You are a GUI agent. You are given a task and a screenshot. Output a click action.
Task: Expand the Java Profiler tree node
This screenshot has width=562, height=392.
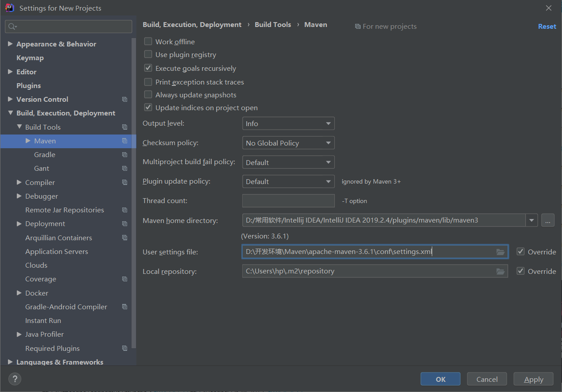pos(19,334)
